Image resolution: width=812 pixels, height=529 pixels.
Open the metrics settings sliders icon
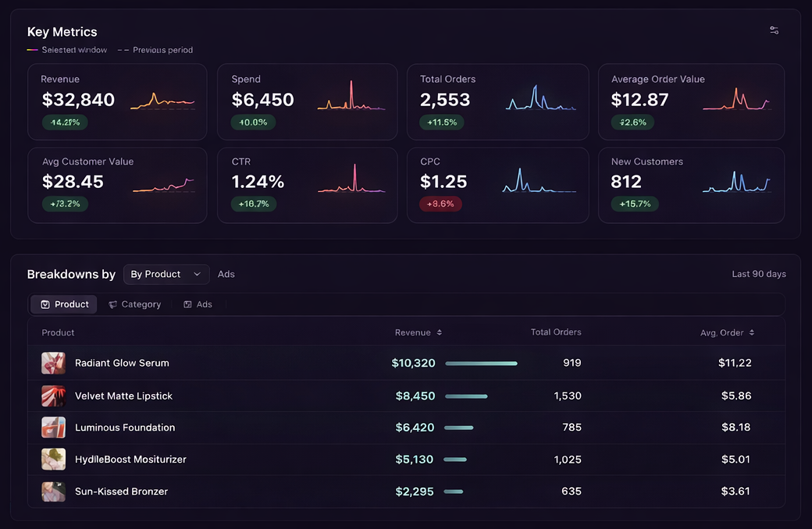(x=774, y=30)
